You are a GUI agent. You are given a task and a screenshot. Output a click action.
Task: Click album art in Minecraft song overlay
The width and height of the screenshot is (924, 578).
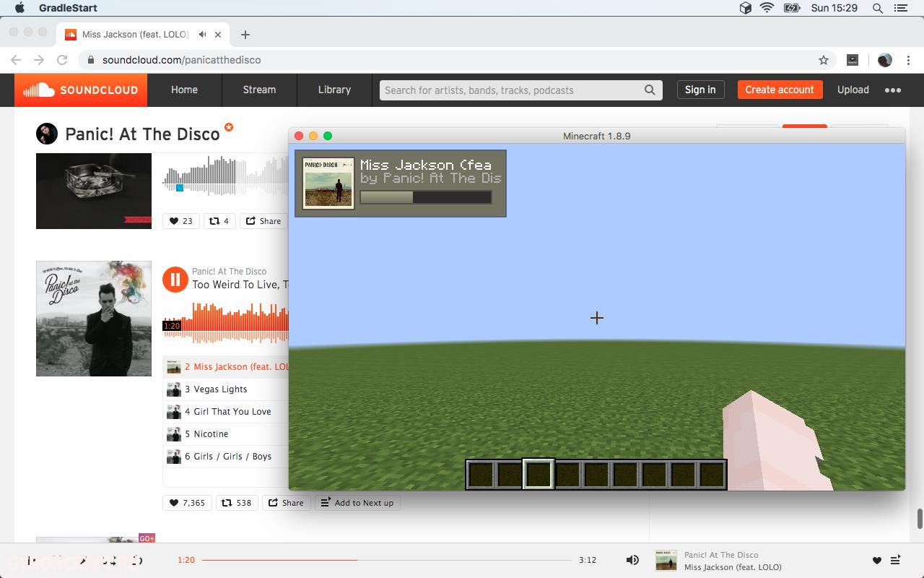tap(328, 184)
